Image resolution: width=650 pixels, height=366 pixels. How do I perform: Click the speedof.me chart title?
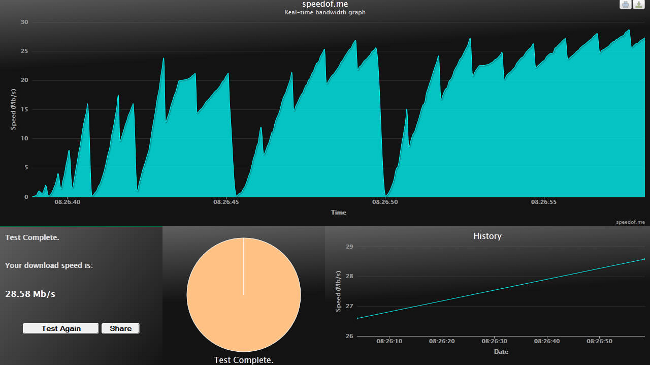325,4
